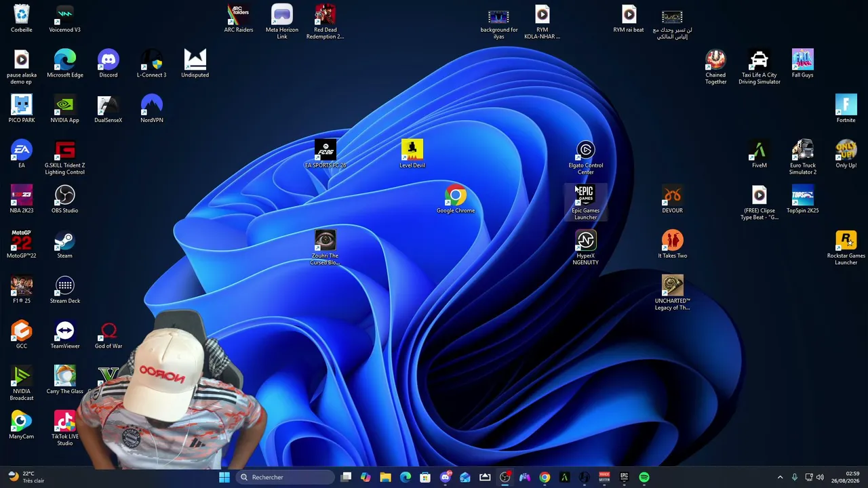868x488 pixels.
Task: Select the pause alaska demo ep file
Action: pos(22,68)
